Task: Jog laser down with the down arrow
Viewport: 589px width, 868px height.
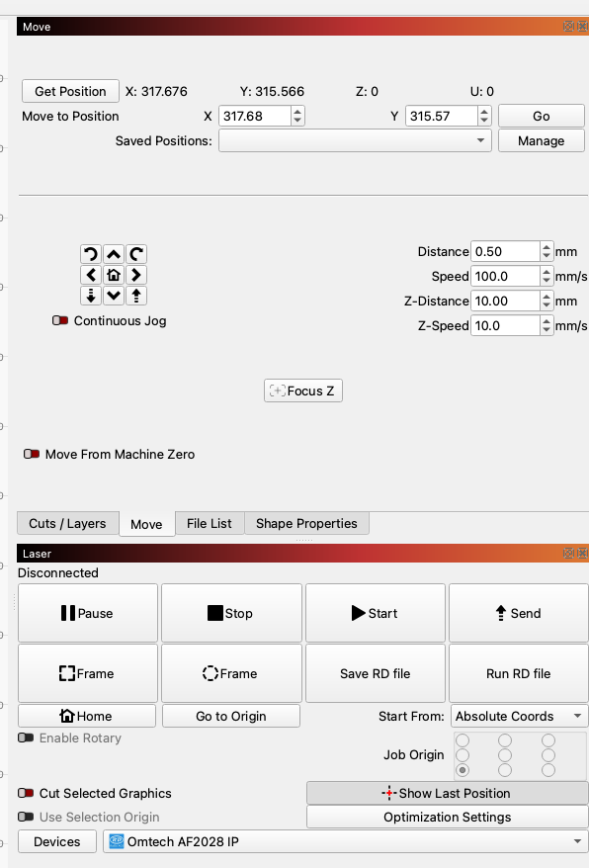Action: click(x=114, y=295)
